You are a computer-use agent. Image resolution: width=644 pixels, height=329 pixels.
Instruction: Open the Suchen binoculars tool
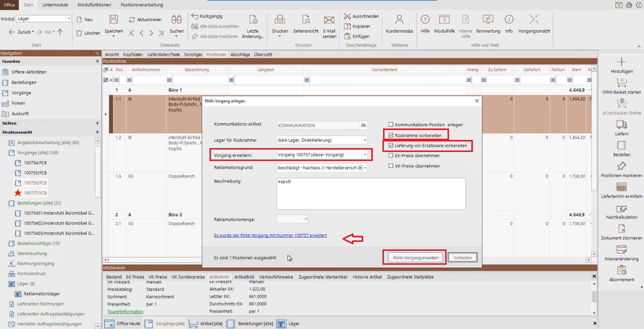(176, 20)
